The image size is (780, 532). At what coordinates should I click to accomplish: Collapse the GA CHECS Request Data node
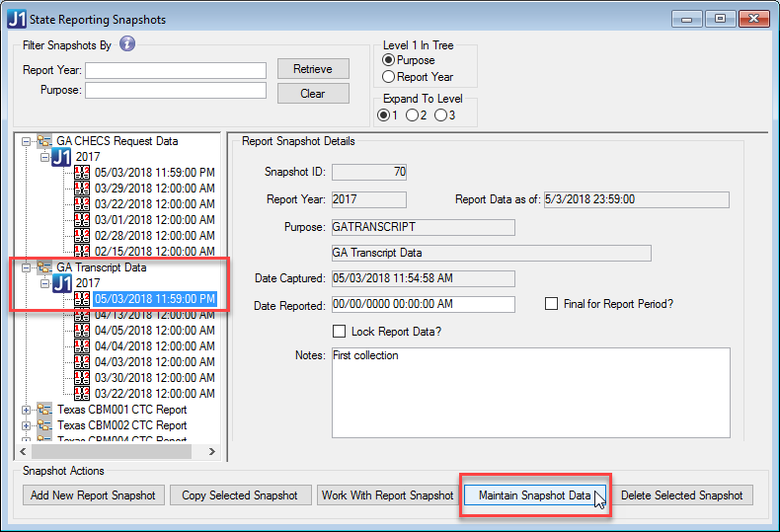(x=27, y=141)
